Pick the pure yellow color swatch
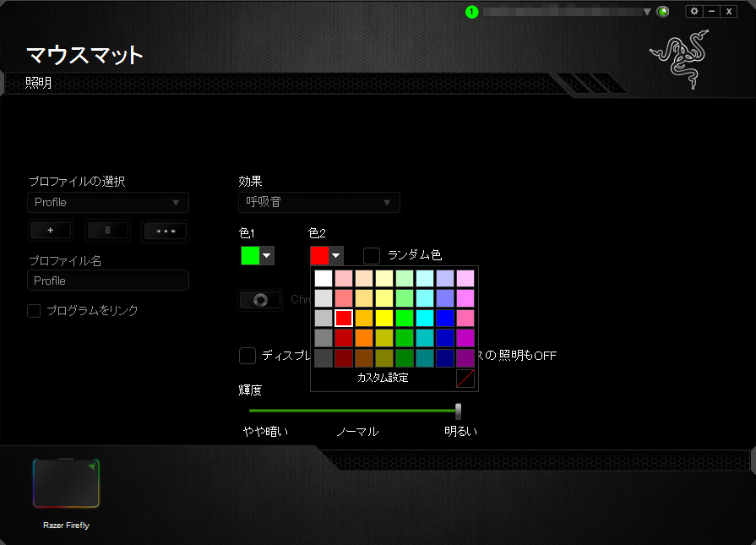 click(384, 318)
